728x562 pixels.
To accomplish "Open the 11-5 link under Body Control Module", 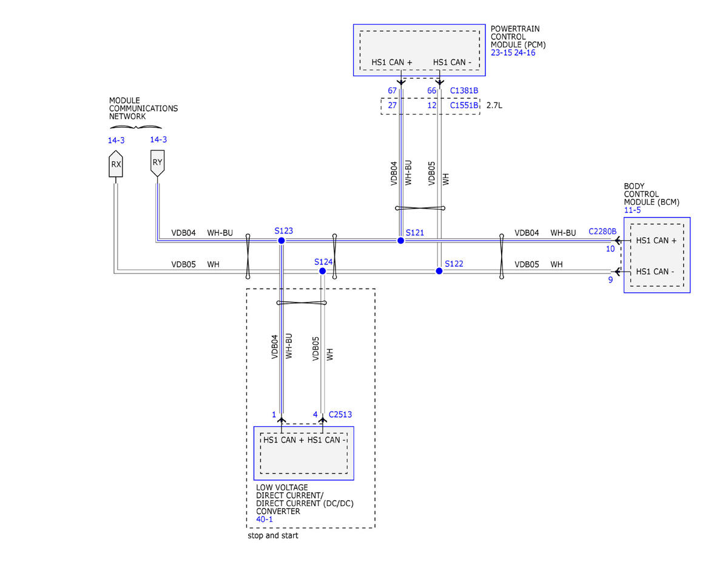I will [632, 210].
